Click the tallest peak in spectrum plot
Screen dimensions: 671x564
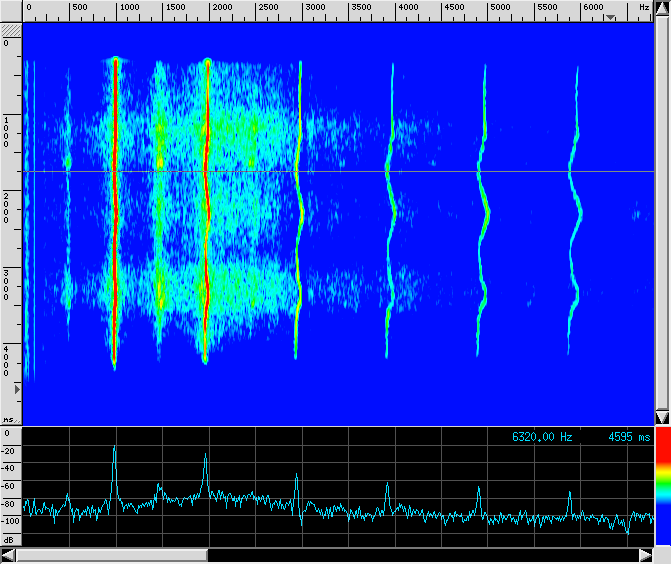(x=114, y=452)
